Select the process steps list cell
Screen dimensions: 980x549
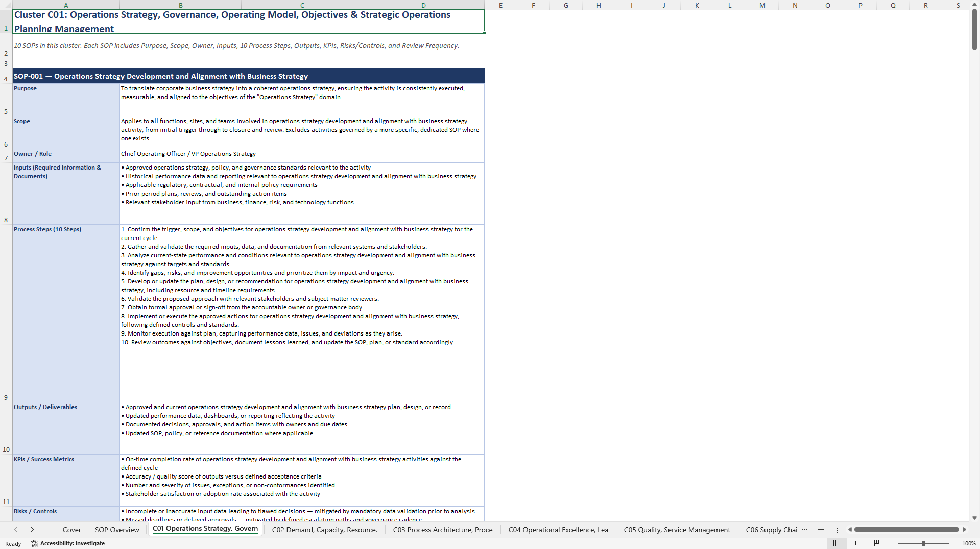pyautogui.click(x=302, y=314)
